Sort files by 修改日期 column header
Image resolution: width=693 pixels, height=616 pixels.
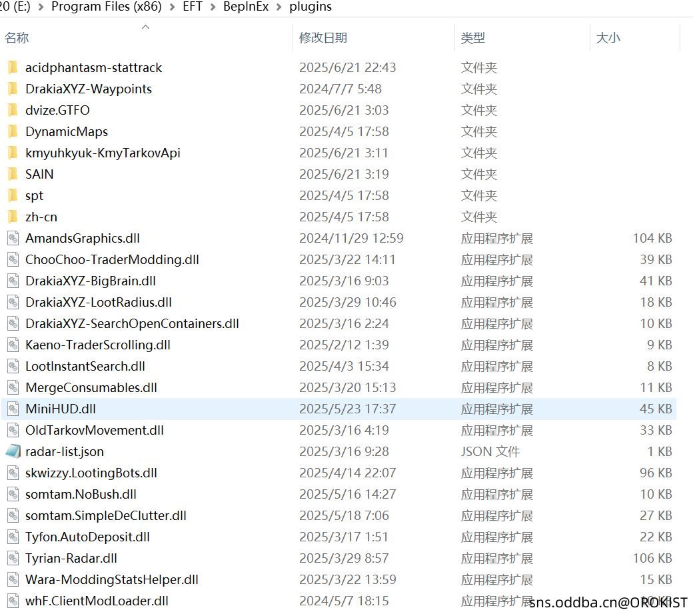click(323, 38)
